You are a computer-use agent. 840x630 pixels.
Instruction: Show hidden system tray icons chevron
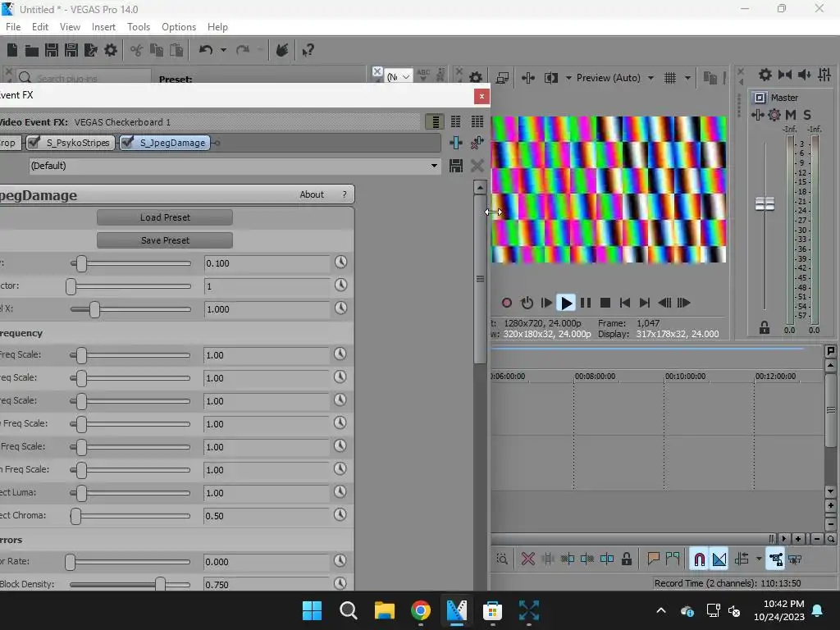click(661, 610)
